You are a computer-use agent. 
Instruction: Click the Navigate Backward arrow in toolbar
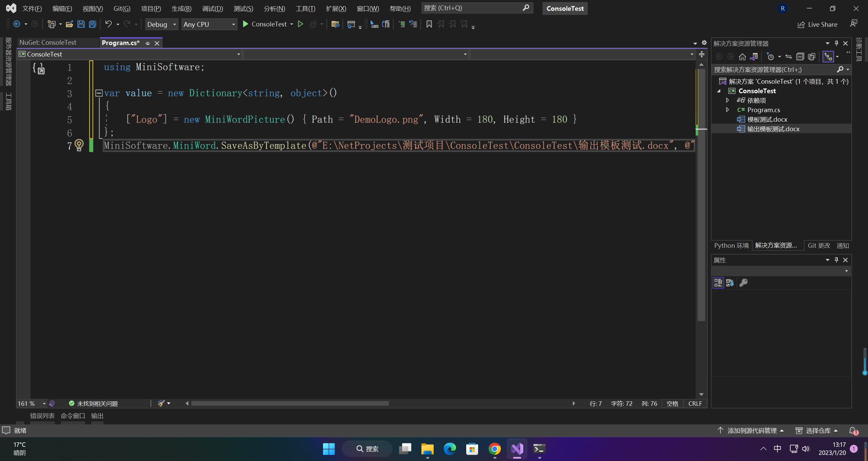(x=17, y=24)
